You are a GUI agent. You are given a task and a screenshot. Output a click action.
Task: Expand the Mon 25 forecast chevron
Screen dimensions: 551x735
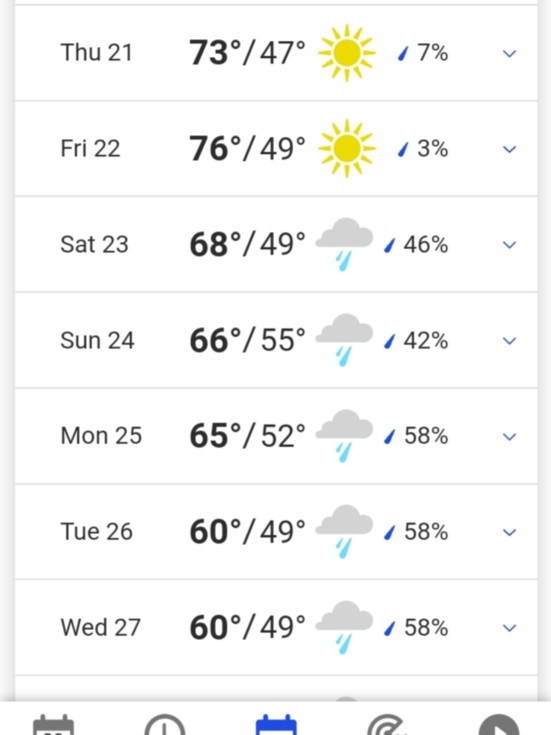click(509, 436)
